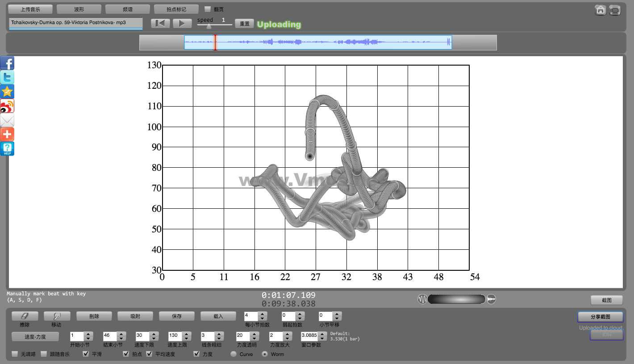Click the Facebook share icon
Image resolution: width=634 pixels, height=364 pixels.
click(x=7, y=63)
